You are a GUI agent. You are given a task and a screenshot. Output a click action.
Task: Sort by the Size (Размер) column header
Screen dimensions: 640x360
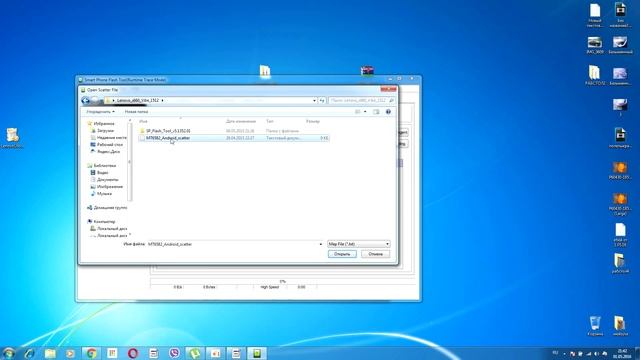point(313,121)
